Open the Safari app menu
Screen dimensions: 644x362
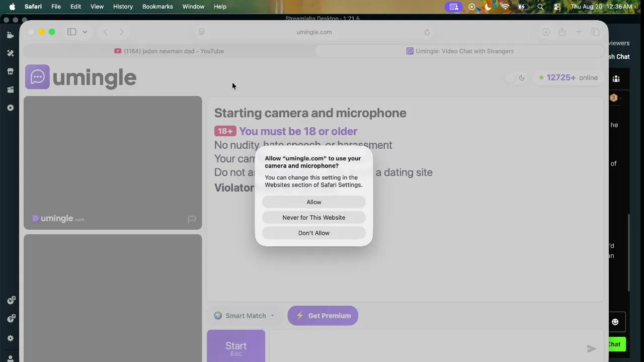[x=33, y=7]
